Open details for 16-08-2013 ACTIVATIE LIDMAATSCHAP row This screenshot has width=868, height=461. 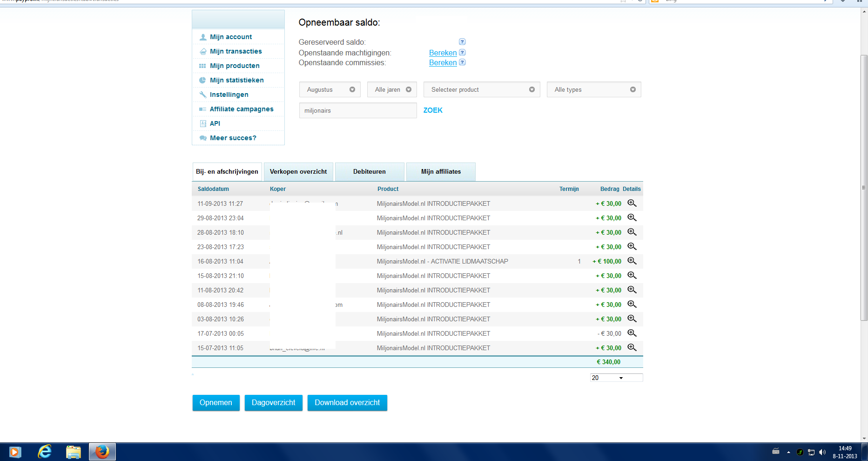tap(632, 261)
